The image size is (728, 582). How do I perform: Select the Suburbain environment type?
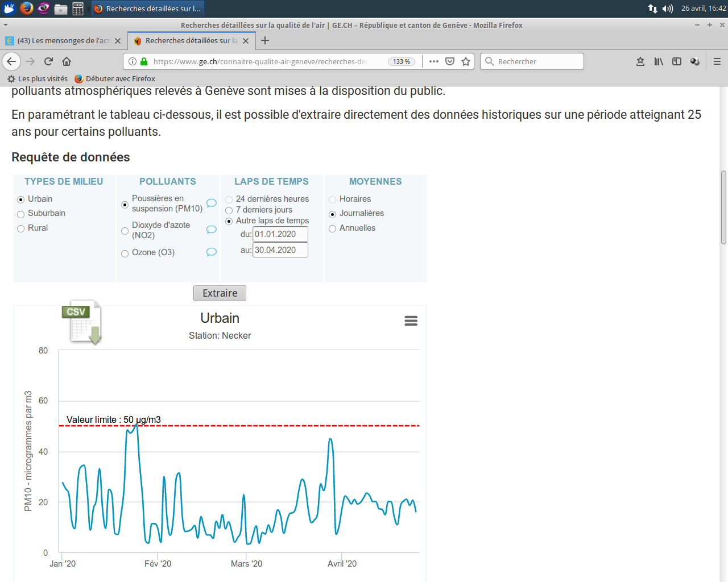pyautogui.click(x=21, y=214)
